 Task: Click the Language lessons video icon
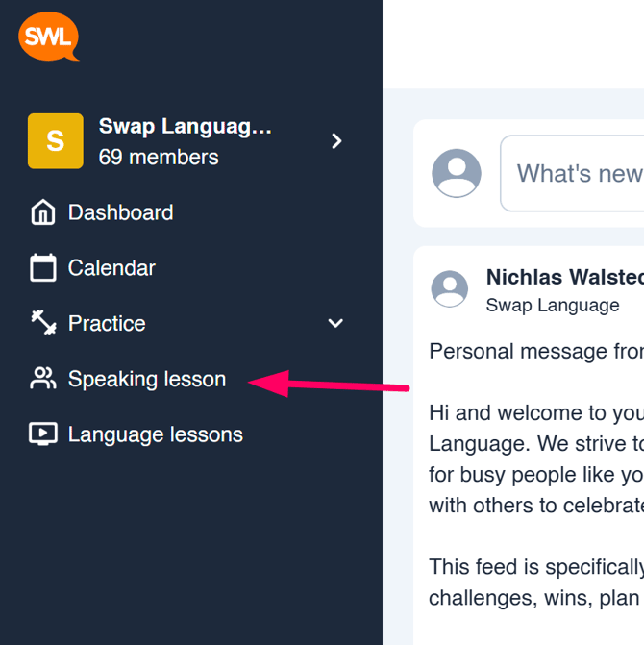click(x=43, y=434)
